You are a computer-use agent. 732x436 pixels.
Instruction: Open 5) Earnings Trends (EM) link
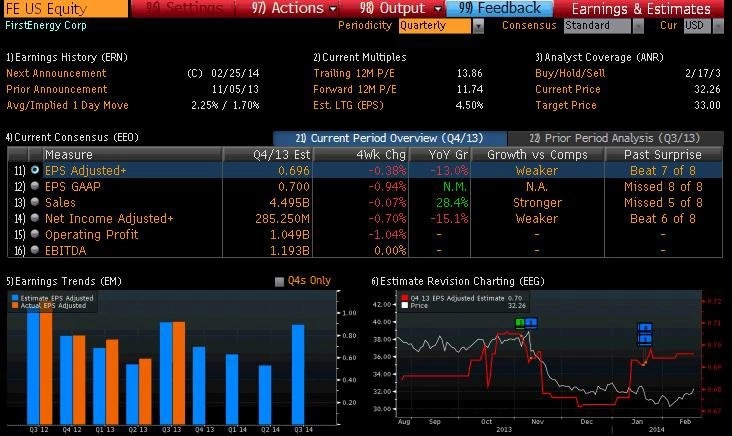point(63,281)
